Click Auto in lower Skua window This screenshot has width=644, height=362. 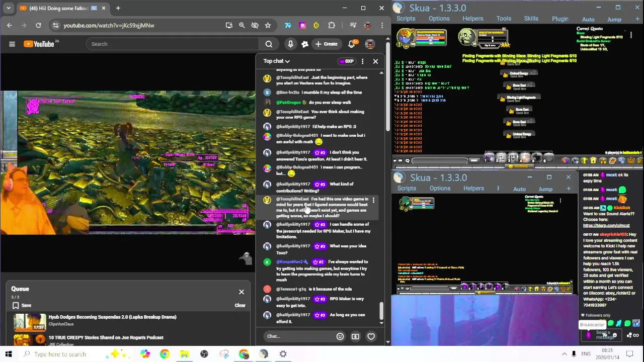point(519,189)
